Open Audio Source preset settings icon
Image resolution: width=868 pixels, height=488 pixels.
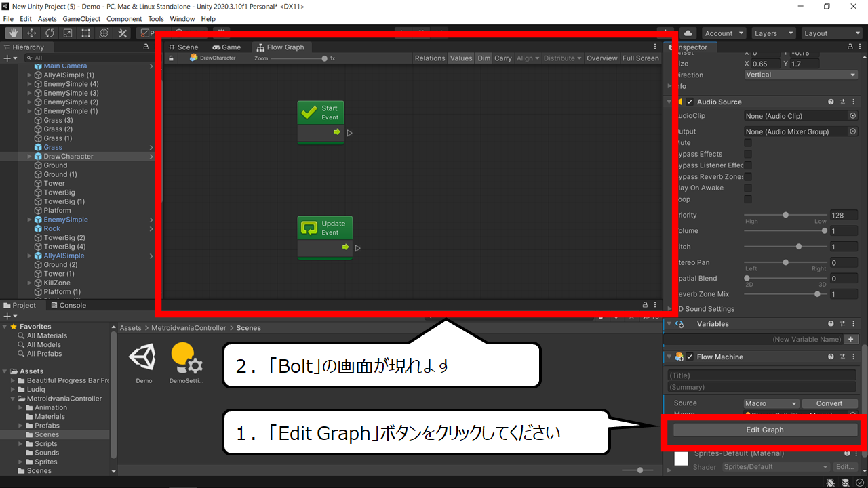pyautogui.click(x=842, y=102)
